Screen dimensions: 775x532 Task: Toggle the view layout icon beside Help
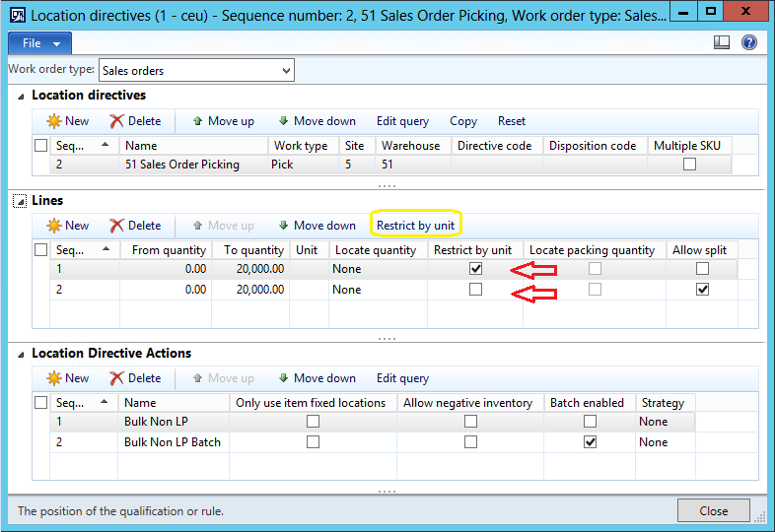point(722,43)
